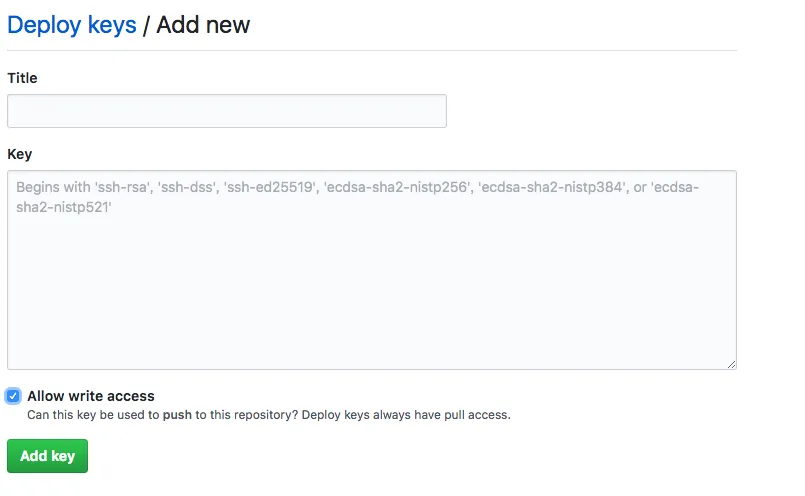Click the ecdsa-sha2-nistp521 placeholder line
Viewport: 805px width, 496px height.
pos(64,207)
